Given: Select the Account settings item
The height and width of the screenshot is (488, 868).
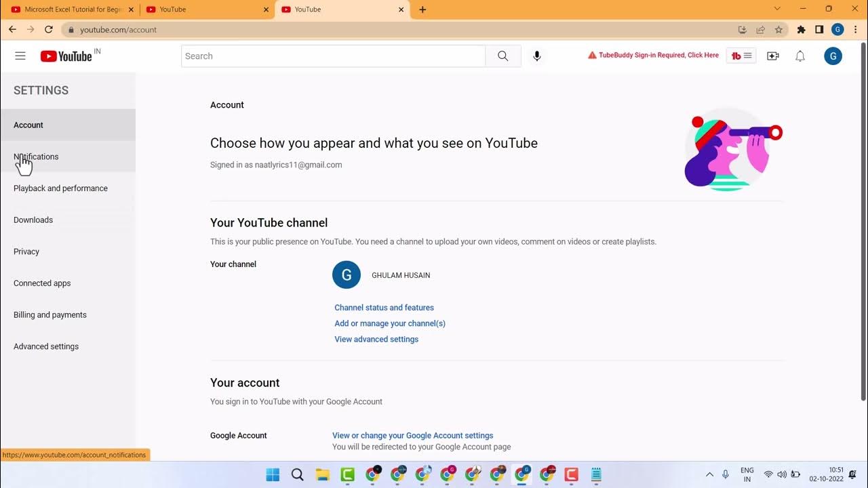Looking at the screenshot, I should (x=68, y=125).
